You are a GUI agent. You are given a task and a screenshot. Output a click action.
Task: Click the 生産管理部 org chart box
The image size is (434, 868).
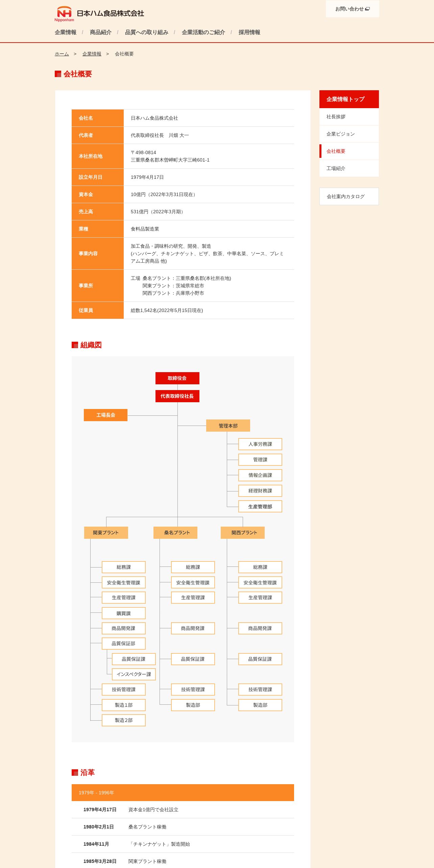tap(260, 506)
